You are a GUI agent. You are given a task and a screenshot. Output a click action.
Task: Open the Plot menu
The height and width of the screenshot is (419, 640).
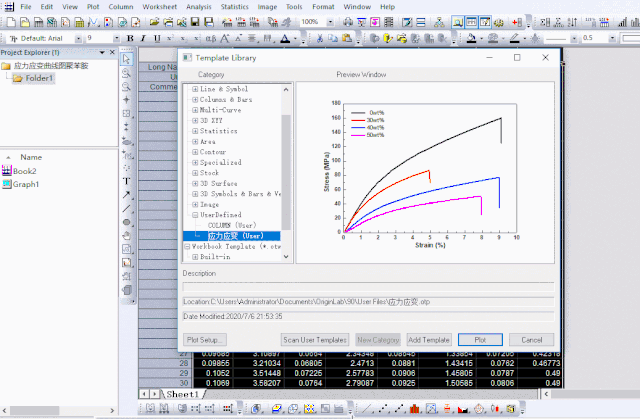pyautogui.click(x=93, y=7)
